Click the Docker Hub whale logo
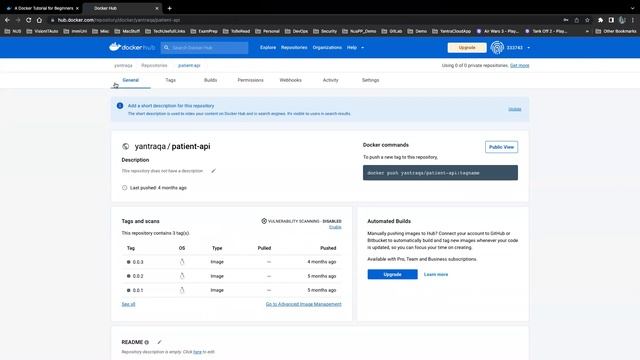 tap(131, 47)
